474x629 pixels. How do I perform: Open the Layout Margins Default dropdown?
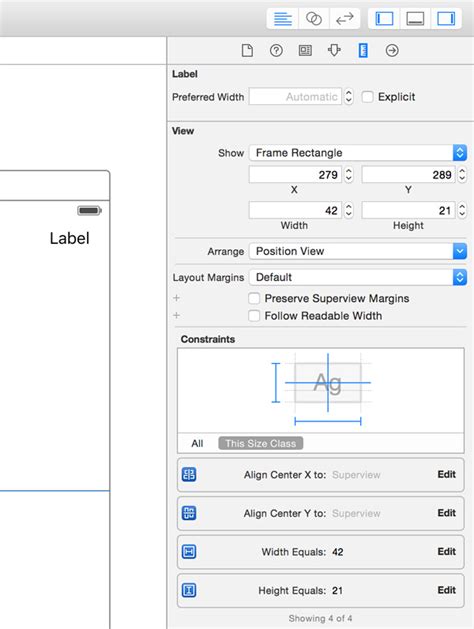click(x=358, y=277)
